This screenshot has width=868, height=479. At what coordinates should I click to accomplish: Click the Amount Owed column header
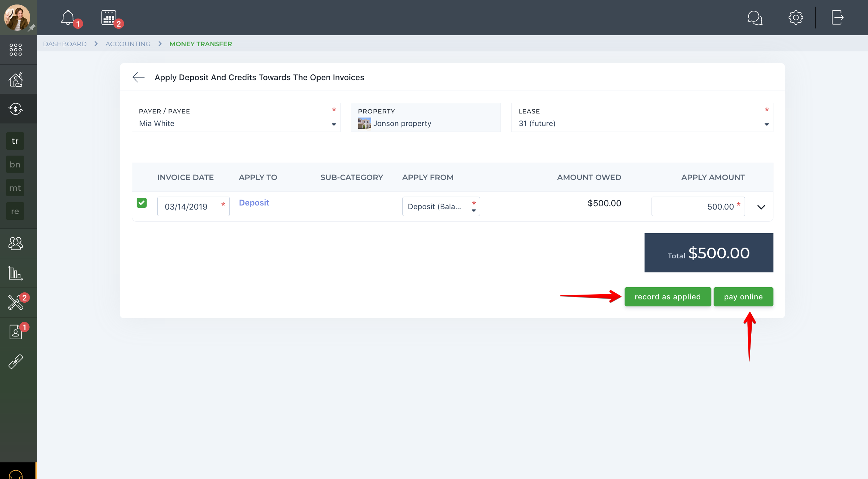tap(589, 177)
